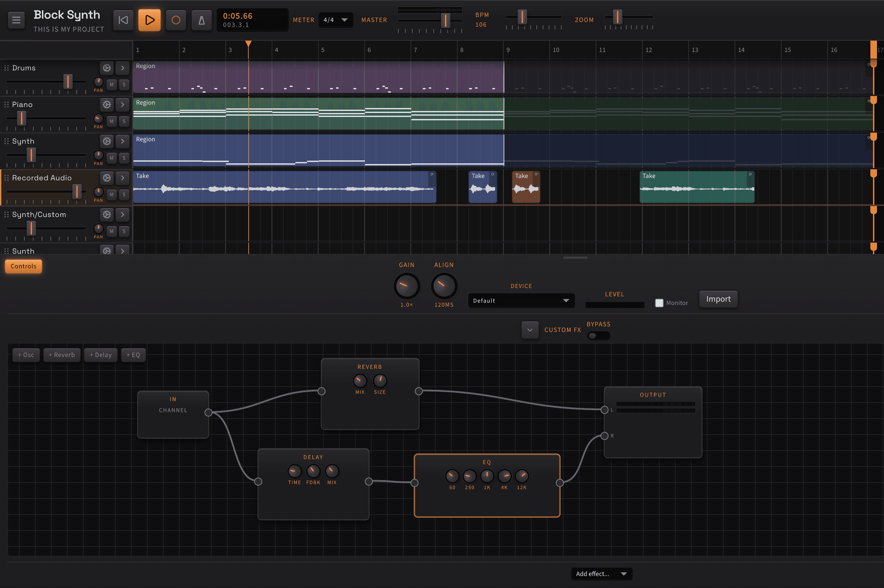Click the Align knob
The width and height of the screenshot is (884, 588).
pyautogui.click(x=444, y=286)
